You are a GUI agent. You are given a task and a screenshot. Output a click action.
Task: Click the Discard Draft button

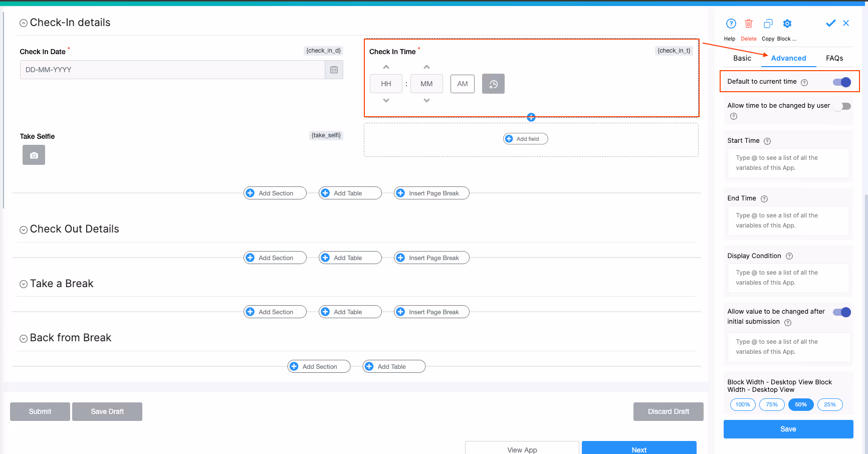pos(669,411)
